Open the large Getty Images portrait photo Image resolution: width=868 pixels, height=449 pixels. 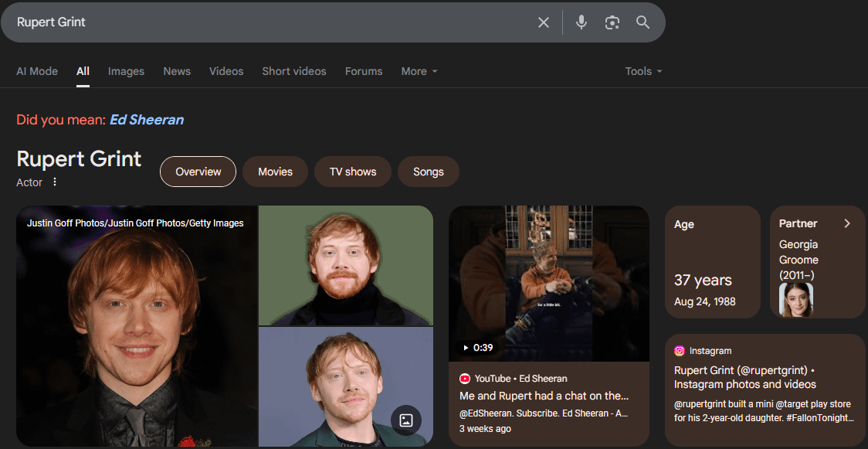click(x=137, y=326)
